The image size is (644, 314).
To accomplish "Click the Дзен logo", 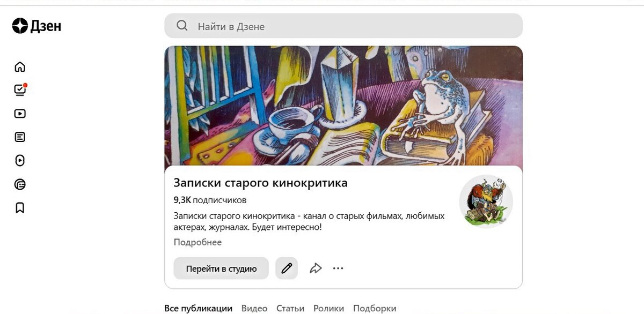I will (36, 26).
